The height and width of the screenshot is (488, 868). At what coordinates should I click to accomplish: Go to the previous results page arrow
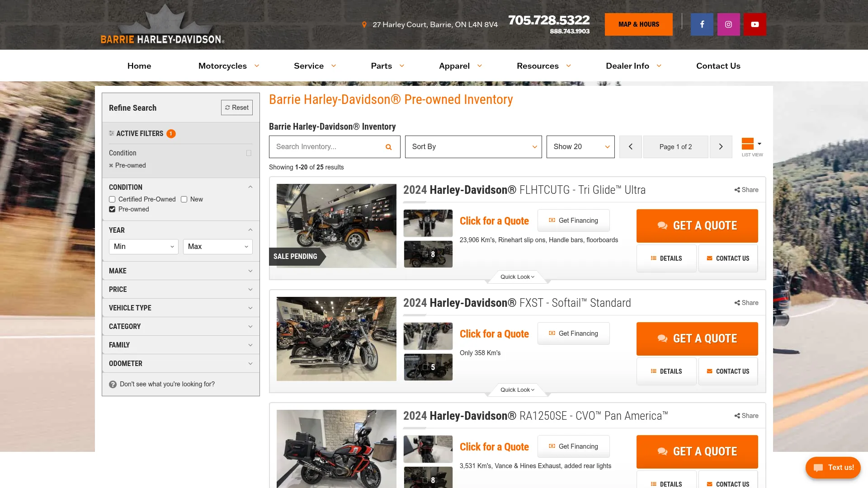631,147
